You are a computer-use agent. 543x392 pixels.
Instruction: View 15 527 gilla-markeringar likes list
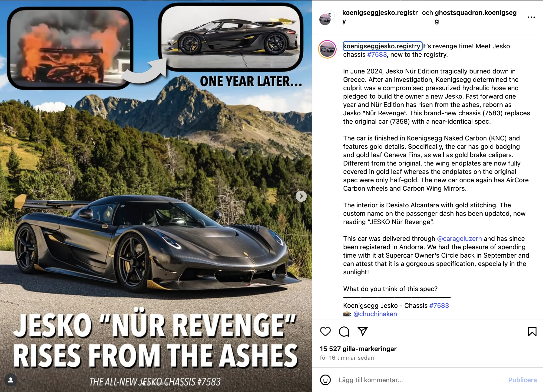[x=358, y=349]
